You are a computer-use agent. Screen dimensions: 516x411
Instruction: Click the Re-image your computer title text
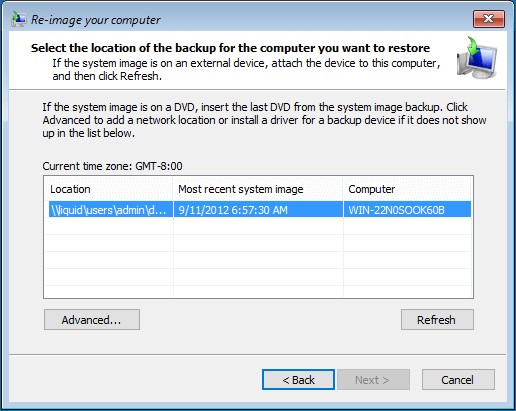coord(96,20)
